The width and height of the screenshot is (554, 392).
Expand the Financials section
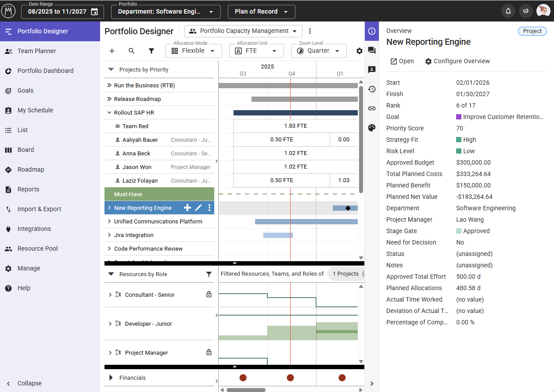point(111,378)
